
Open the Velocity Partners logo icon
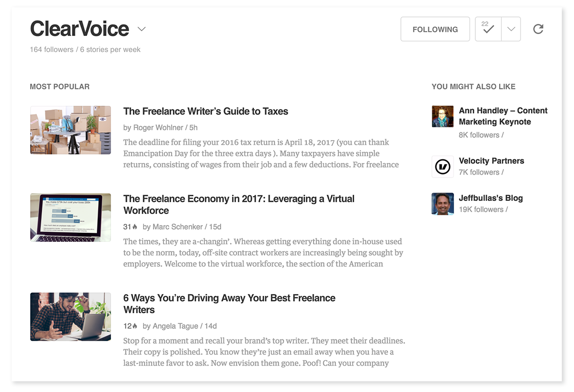443,167
